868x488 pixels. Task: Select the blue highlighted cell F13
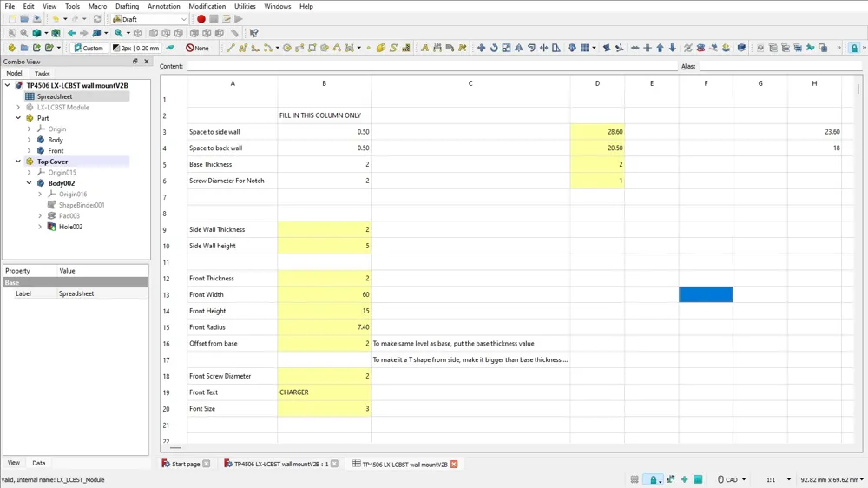coord(706,294)
